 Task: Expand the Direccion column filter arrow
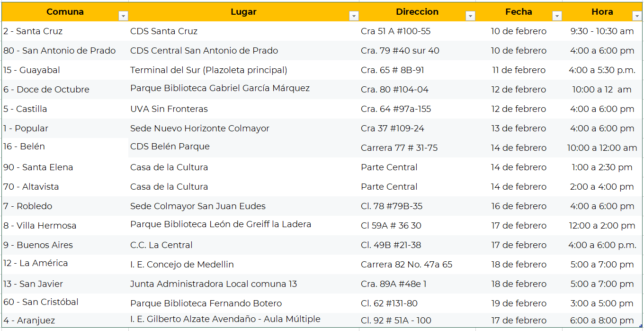470,16
